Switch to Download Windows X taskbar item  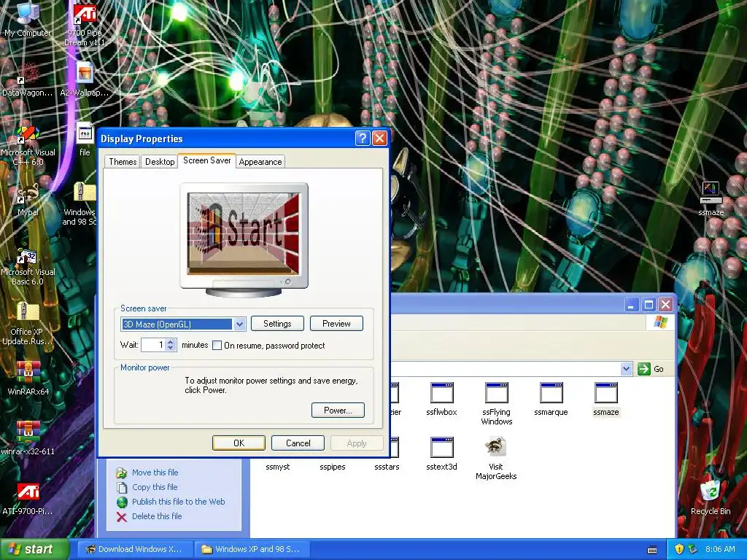click(135, 549)
